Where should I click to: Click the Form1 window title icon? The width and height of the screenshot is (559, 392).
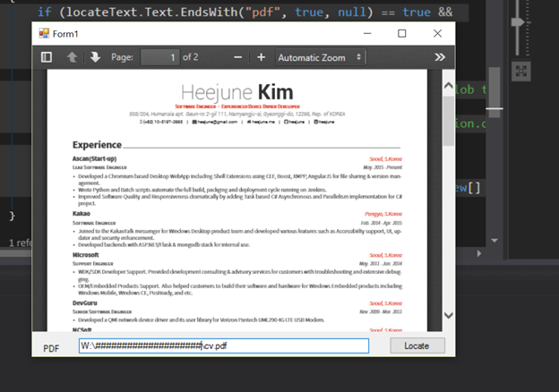(43, 33)
